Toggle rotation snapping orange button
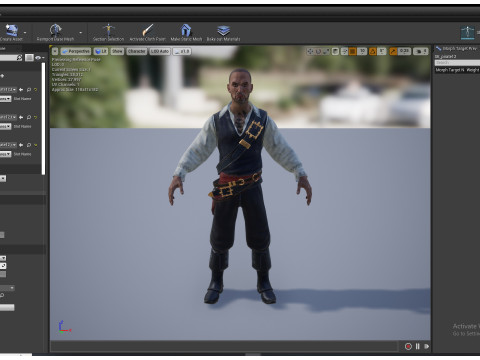 pyautogui.click(x=373, y=51)
